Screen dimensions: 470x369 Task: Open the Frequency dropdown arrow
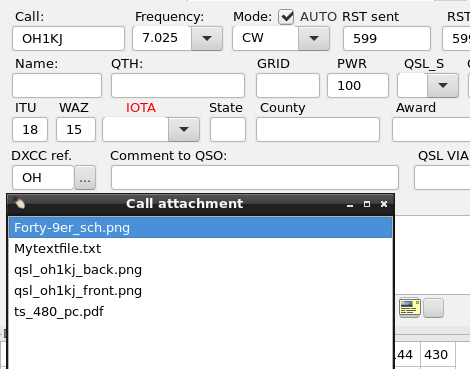point(207,39)
